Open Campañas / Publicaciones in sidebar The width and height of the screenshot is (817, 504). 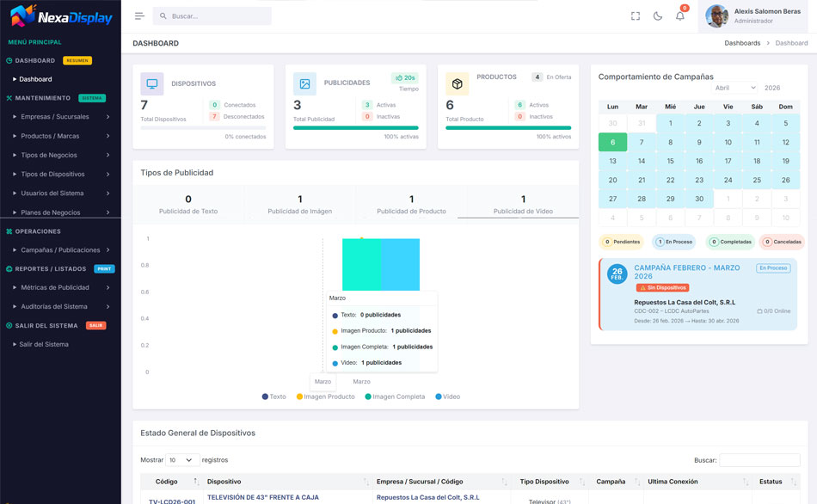60,250
